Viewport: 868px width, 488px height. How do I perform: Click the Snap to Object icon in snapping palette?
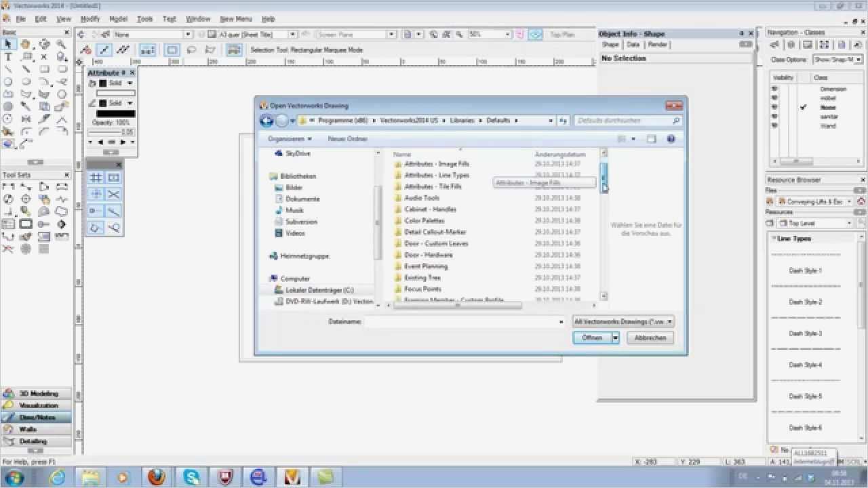(x=114, y=178)
